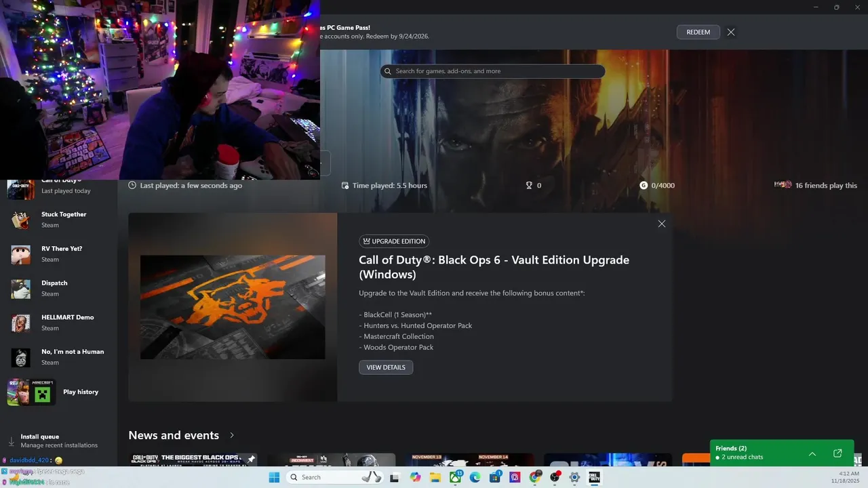Open Stuck Together in the sidebar
Screen dimensions: 868x488
(59, 220)
